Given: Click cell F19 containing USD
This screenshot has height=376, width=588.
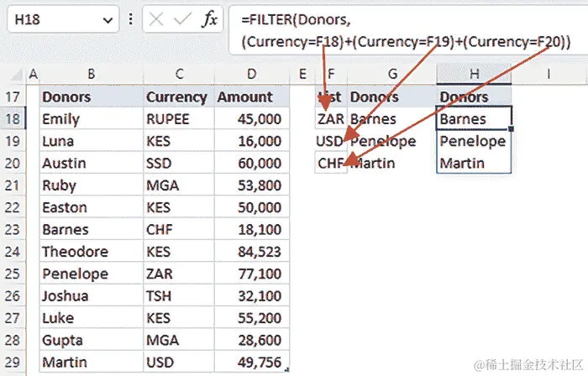Looking at the screenshot, I should pyautogui.click(x=331, y=141).
